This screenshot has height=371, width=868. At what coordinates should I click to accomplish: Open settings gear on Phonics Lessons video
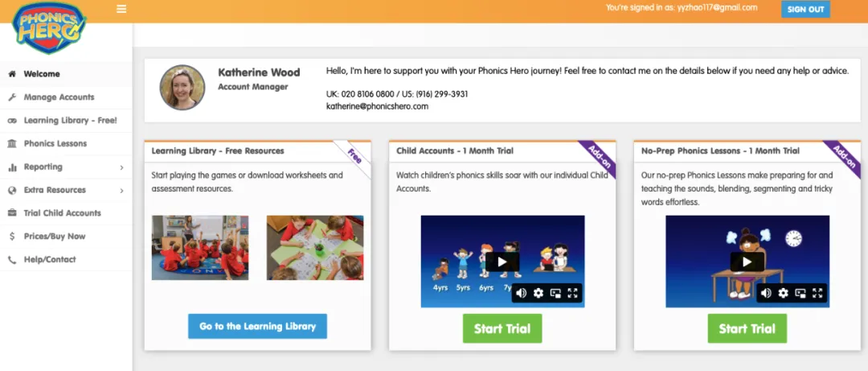click(784, 293)
